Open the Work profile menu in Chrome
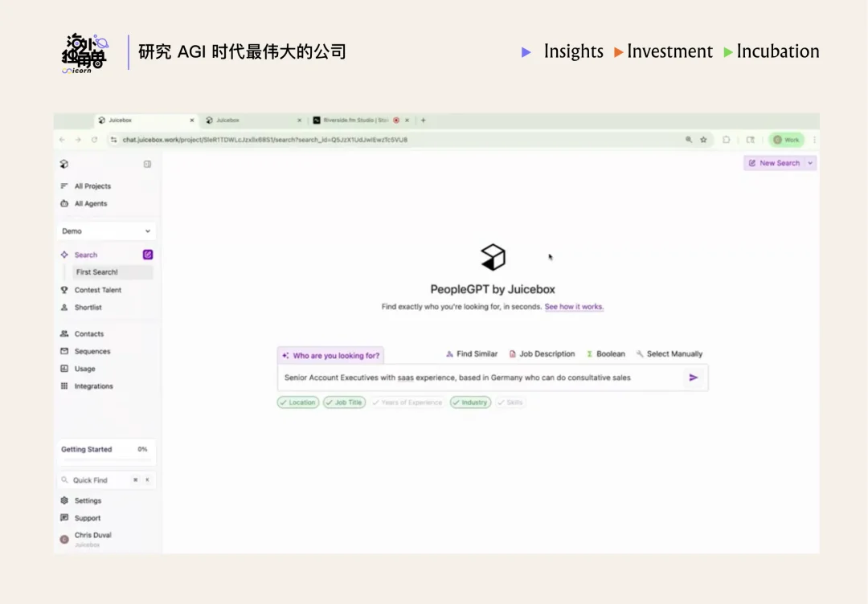Viewport: 868px width, 604px height. (x=785, y=139)
